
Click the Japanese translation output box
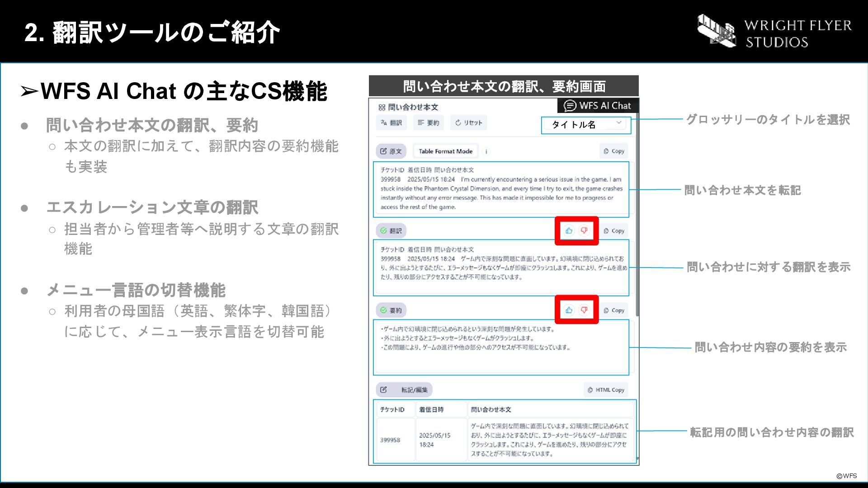(x=501, y=267)
